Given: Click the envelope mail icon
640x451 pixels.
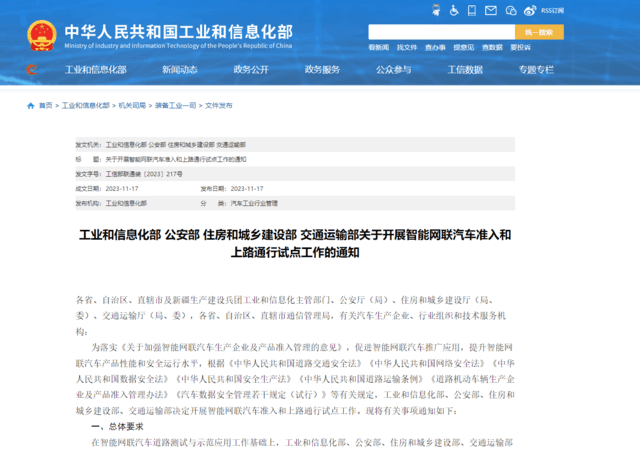Looking at the screenshot, I should (491, 11).
